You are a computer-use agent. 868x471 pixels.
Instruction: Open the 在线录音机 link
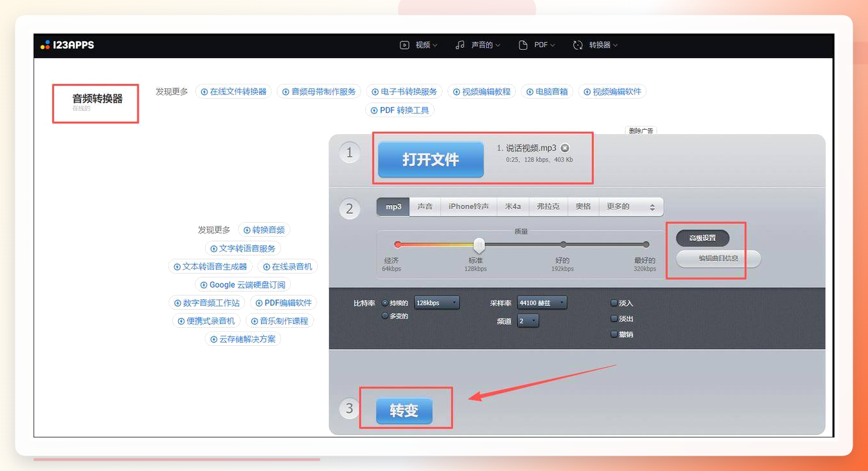point(288,266)
